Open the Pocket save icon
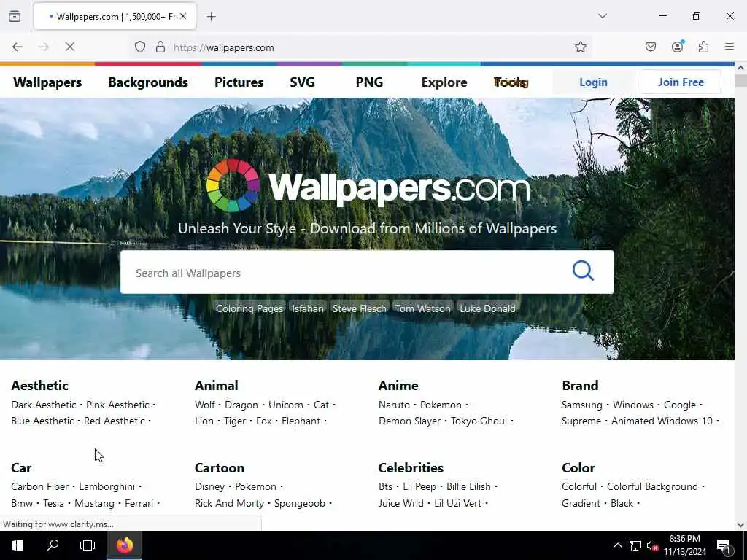The height and width of the screenshot is (560, 747). pyautogui.click(x=650, y=47)
